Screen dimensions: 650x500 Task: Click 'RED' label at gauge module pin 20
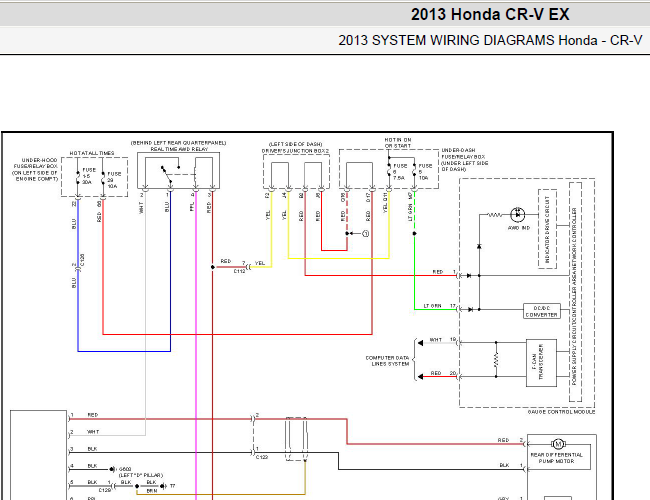click(436, 373)
